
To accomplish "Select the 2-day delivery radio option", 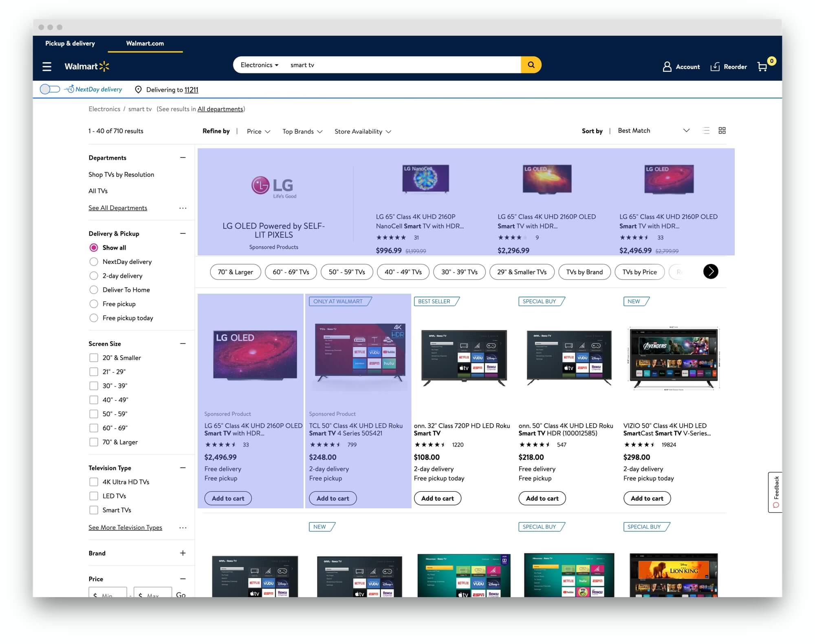I will [94, 276].
